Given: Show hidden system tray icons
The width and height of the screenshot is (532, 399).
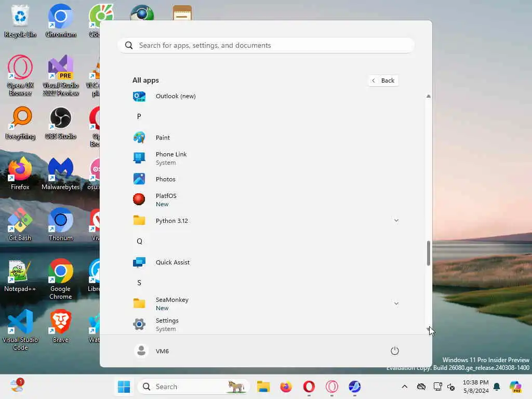Looking at the screenshot, I should [x=404, y=387].
